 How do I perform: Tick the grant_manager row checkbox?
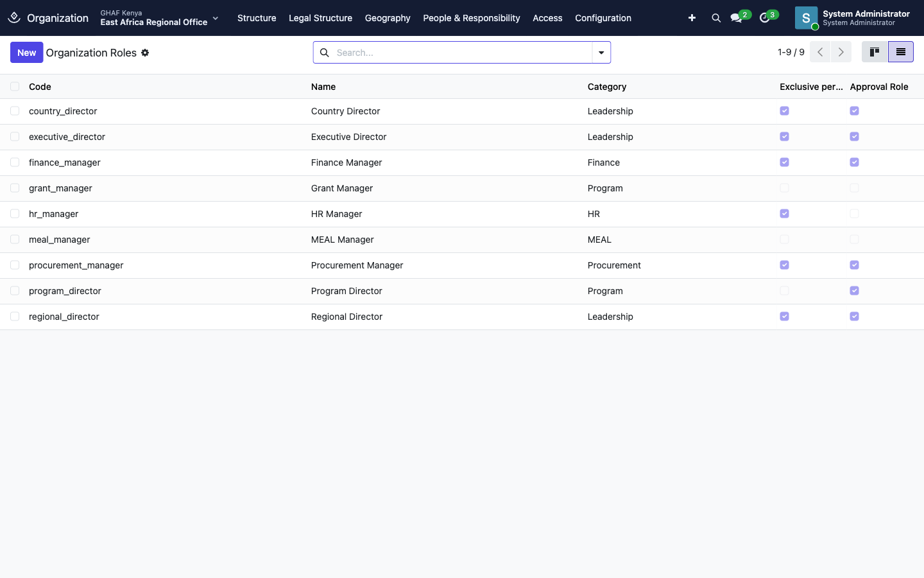[15, 188]
